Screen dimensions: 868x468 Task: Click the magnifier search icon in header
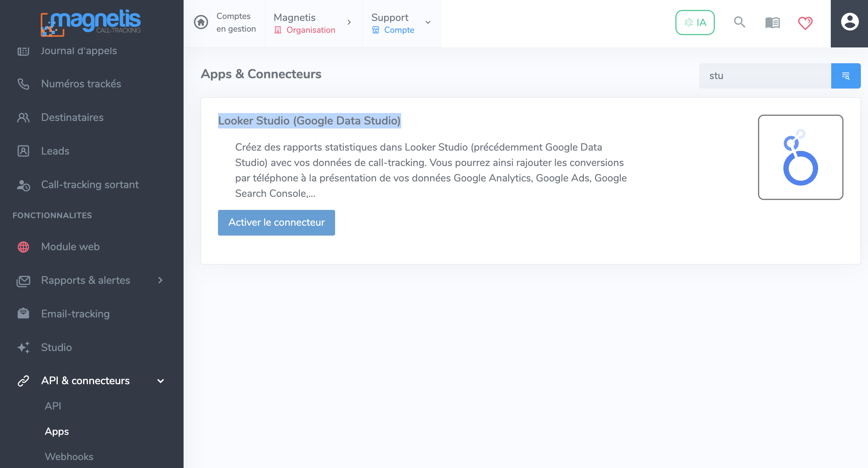coord(739,22)
